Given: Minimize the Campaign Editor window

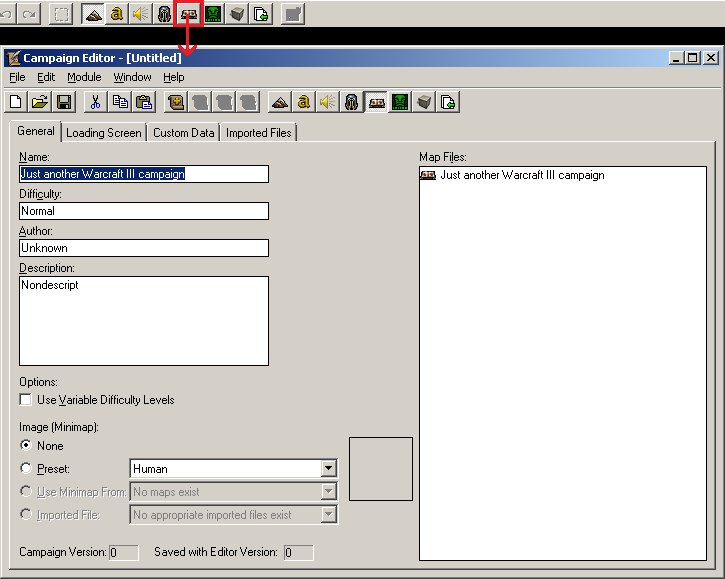Looking at the screenshot, I should [x=676, y=58].
